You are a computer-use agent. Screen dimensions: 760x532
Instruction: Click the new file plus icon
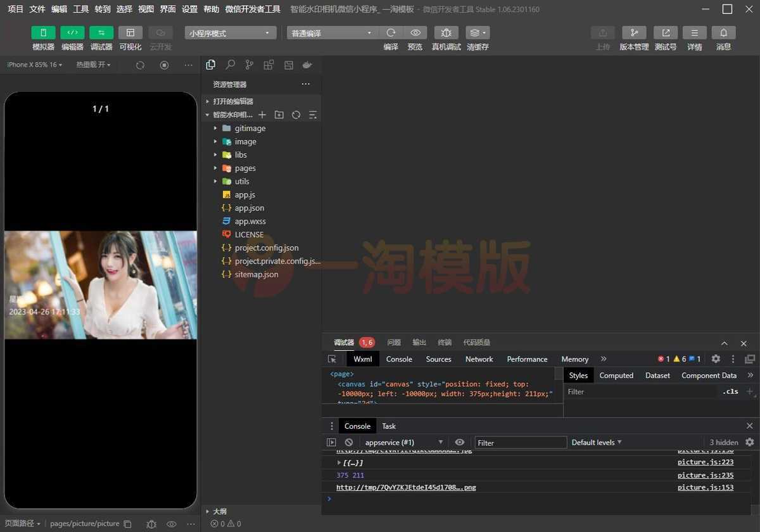[x=262, y=115]
